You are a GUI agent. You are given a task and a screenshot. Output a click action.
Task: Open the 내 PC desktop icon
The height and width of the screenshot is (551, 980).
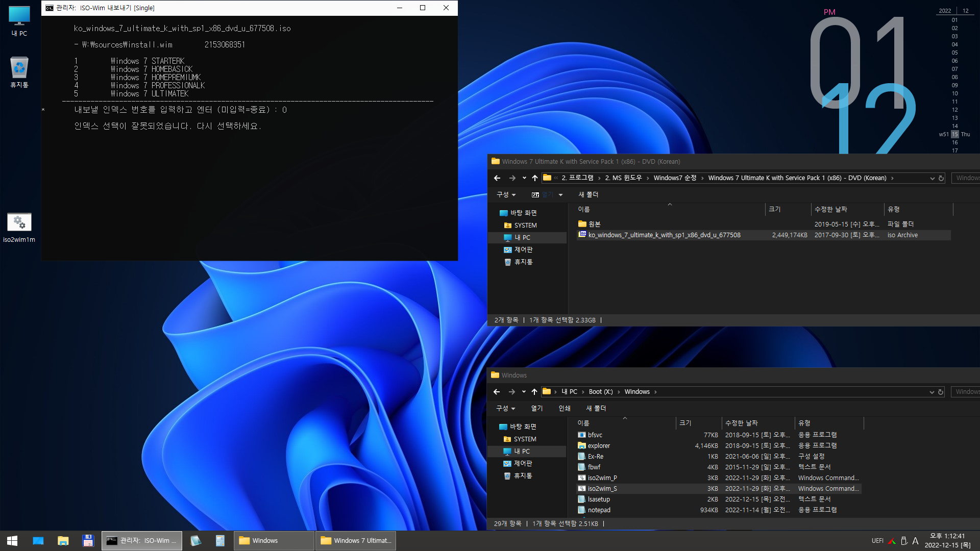coord(19,21)
